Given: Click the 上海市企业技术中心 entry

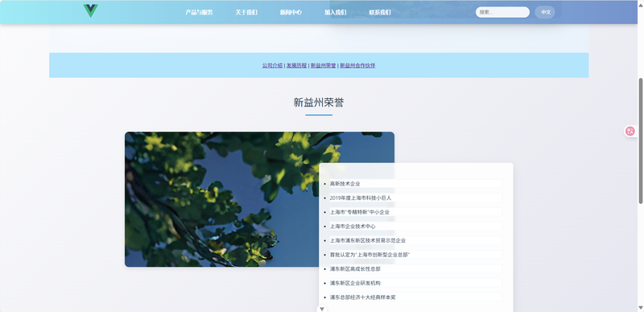Looking at the screenshot, I should pos(415,226).
